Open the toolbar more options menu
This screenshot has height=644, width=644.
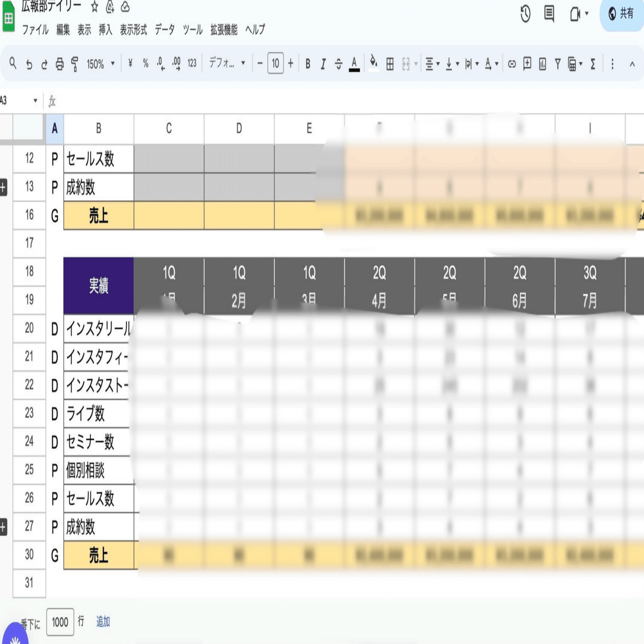coord(613,64)
